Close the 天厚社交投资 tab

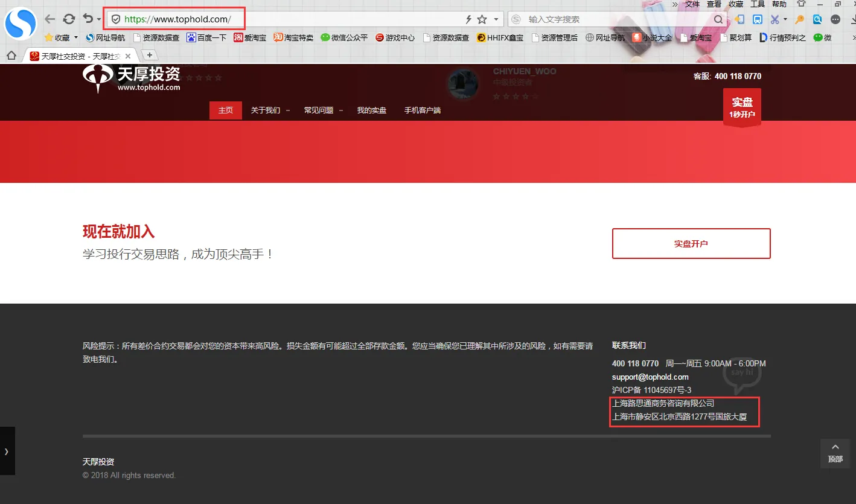[x=128, y=56]
